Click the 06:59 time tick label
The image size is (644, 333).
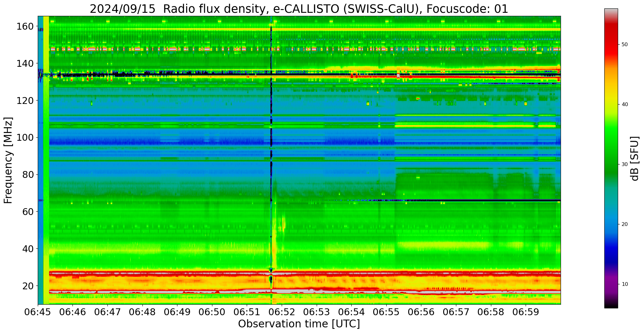click(526, 312)
